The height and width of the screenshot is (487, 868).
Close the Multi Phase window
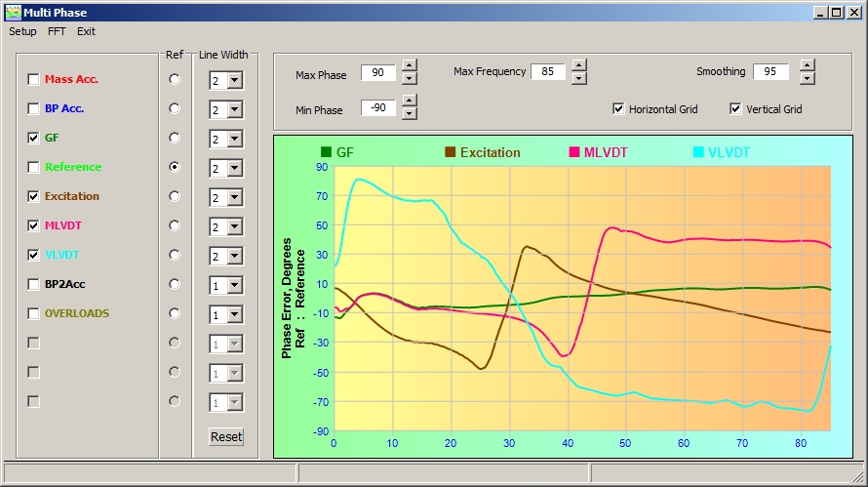click(x=854, y=12)
